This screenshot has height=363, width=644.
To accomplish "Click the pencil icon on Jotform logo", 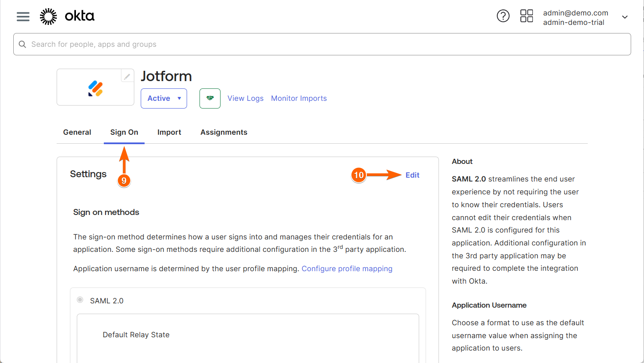I will (x=127, y=76).
